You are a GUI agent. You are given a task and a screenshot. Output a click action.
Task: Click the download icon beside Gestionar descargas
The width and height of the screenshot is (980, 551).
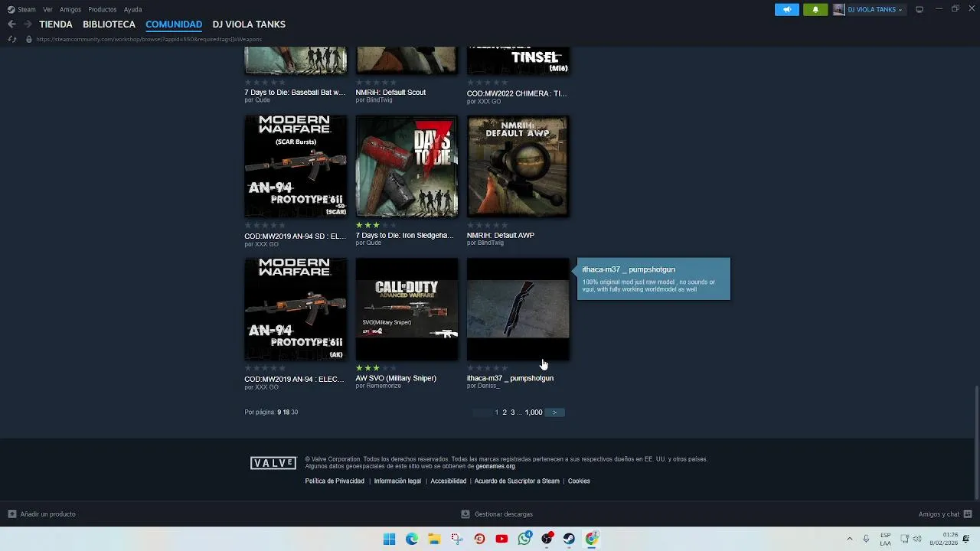465,514
